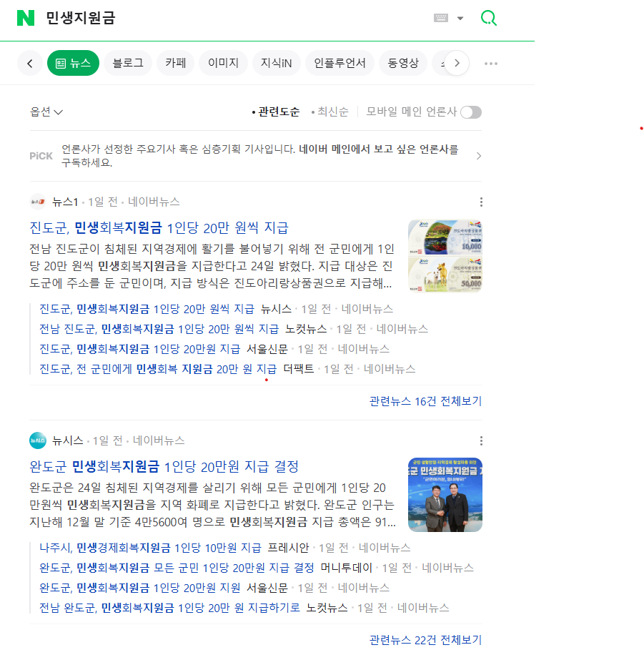644x655 pixels.
Task: Switch to the 동영상 tab
Action: [403, 63]
